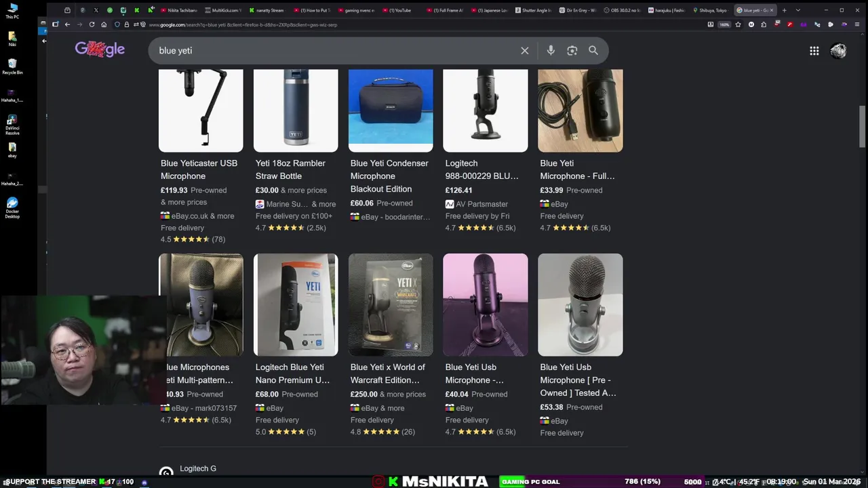The height and width of the screenshot is (488, 868).
Task: Click the browser home icon
Action: [x=104, y=24]
